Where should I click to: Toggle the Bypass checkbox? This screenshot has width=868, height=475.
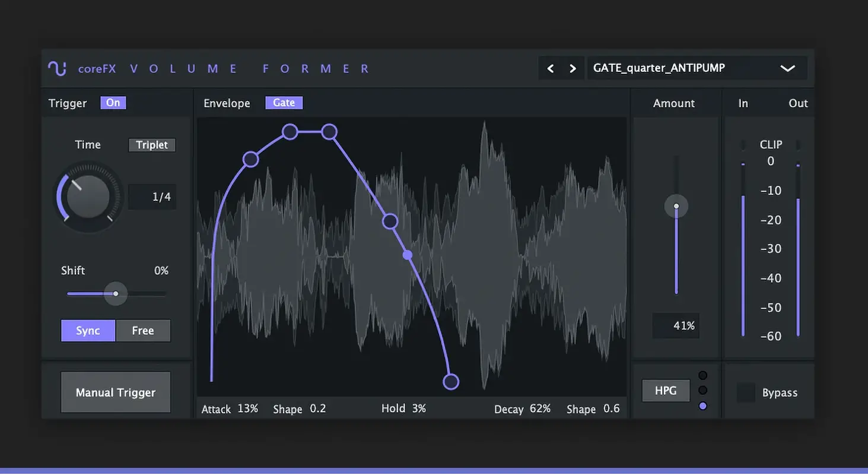(x=746, y=392)
